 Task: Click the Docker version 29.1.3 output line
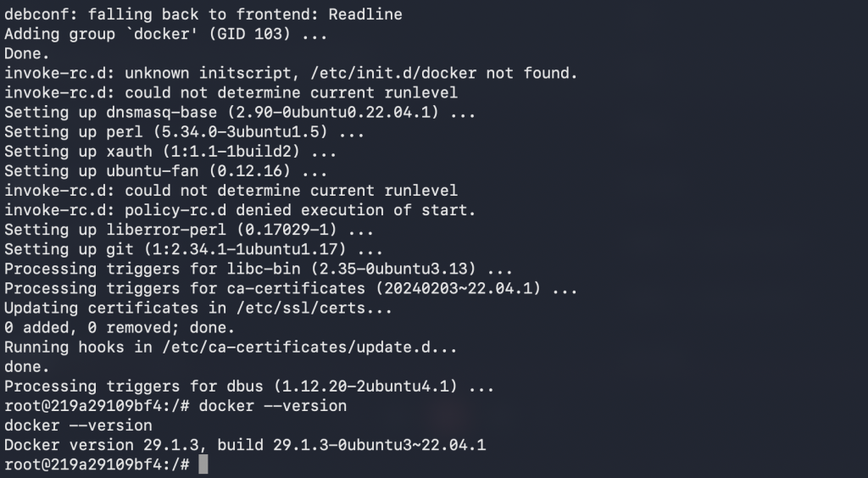click(x=245, y=445)
